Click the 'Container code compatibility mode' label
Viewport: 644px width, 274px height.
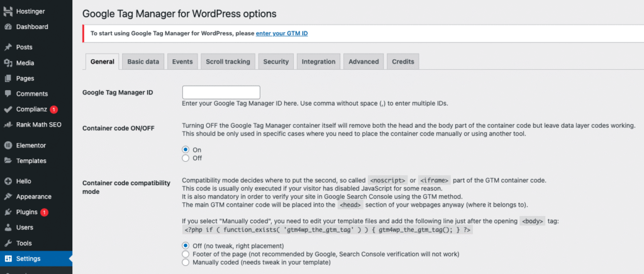tap(126, 187)
